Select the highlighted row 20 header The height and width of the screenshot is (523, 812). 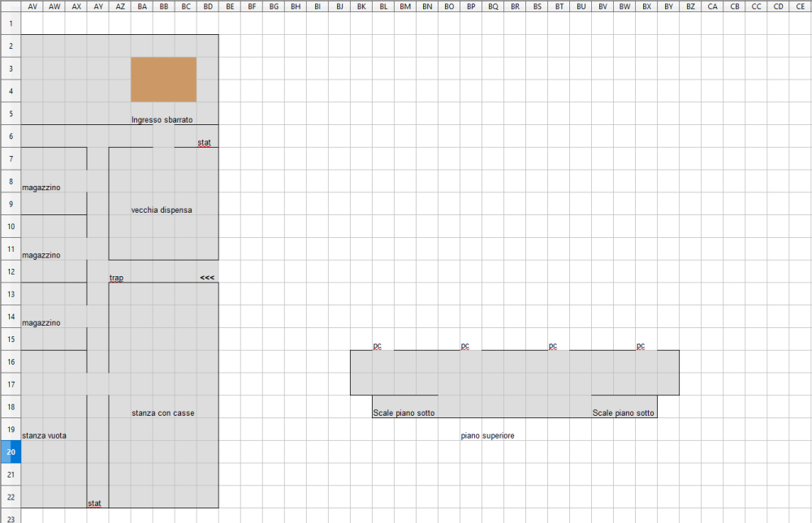tap(10, 452)
